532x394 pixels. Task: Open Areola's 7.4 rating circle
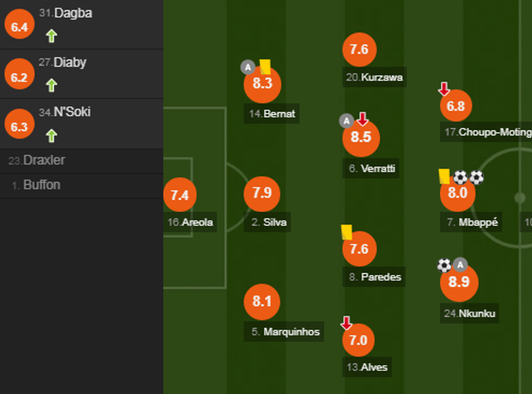179,195
